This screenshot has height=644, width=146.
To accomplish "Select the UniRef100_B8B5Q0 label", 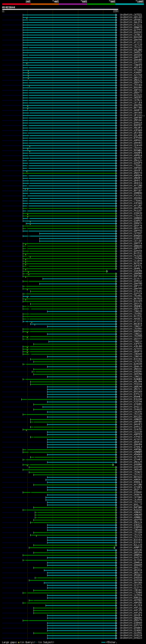I will [x=131, y=331].
